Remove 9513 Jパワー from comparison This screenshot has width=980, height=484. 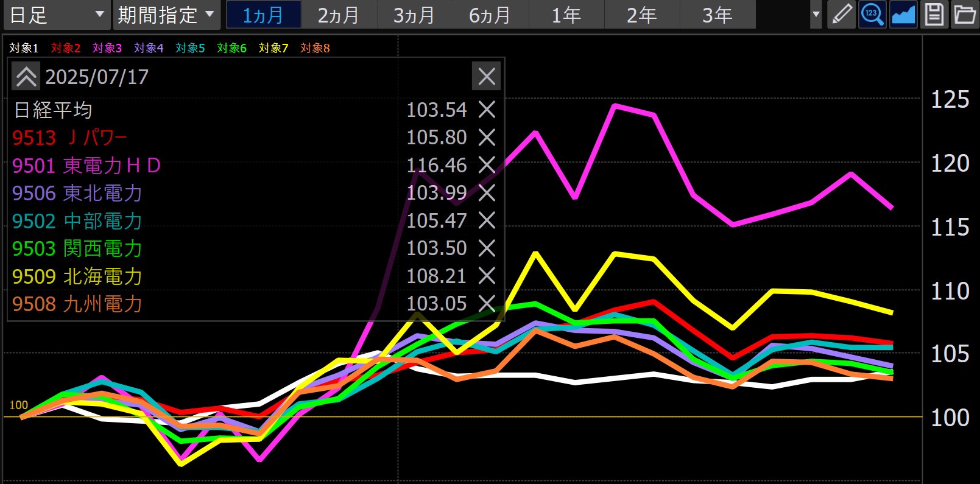pos(486,138)
